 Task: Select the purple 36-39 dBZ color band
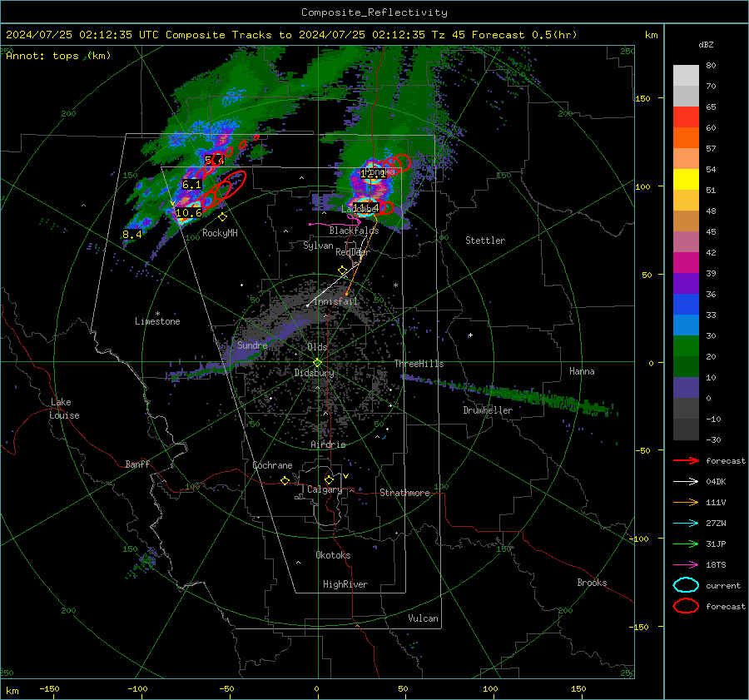pyautogui.click(x=686, y=284)
